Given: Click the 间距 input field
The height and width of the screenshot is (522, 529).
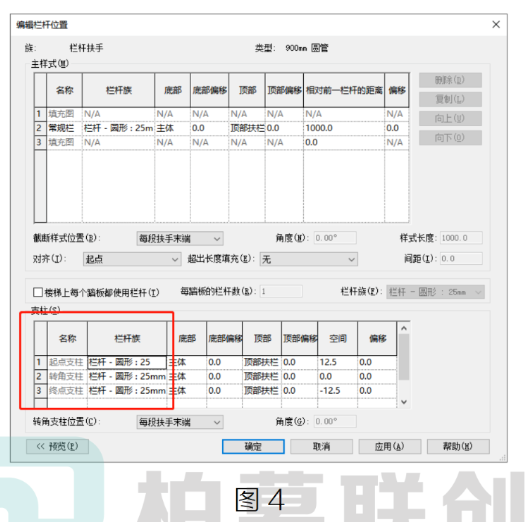Looking at the screenshot, I should pyautogui.click(x=461, y=258).
